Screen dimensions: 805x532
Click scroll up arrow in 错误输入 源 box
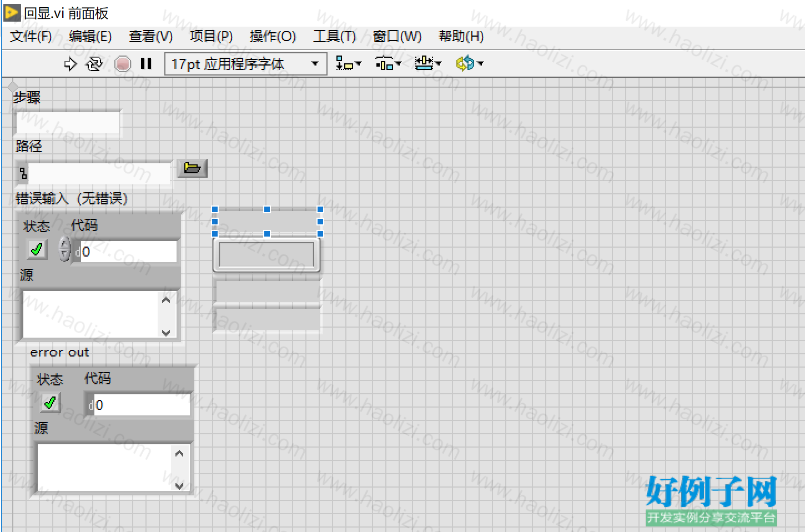166,300
